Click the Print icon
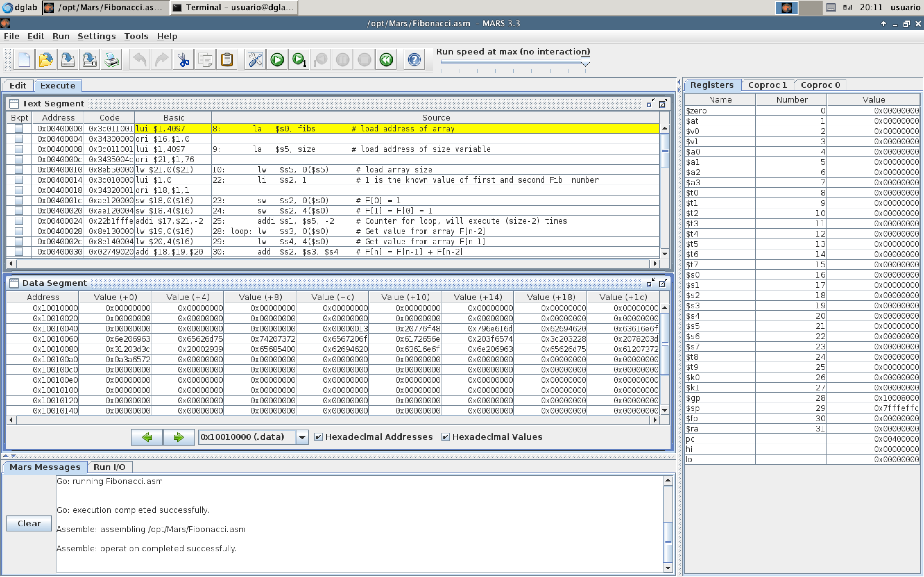 point(112,60)
